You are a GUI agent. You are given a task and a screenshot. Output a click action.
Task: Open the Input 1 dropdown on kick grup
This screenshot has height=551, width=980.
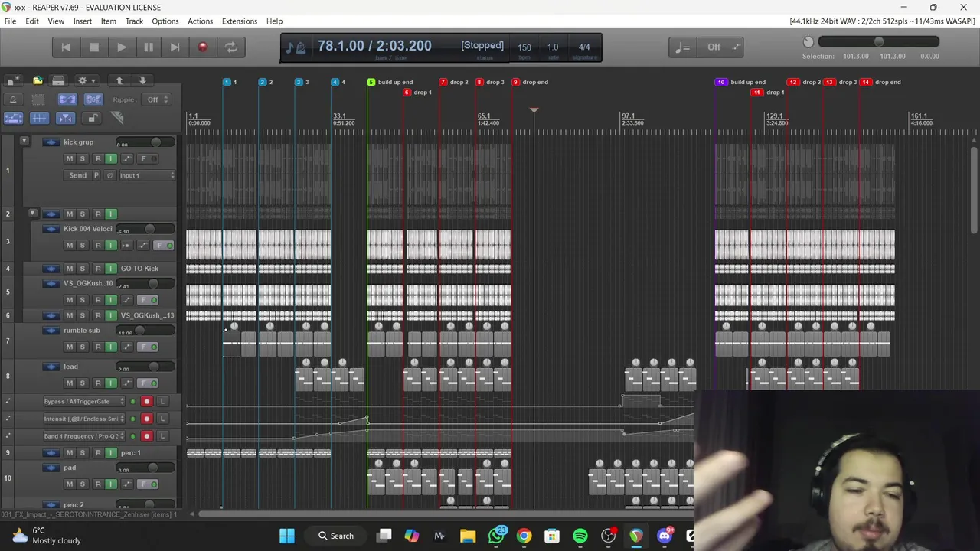(147, 175)
